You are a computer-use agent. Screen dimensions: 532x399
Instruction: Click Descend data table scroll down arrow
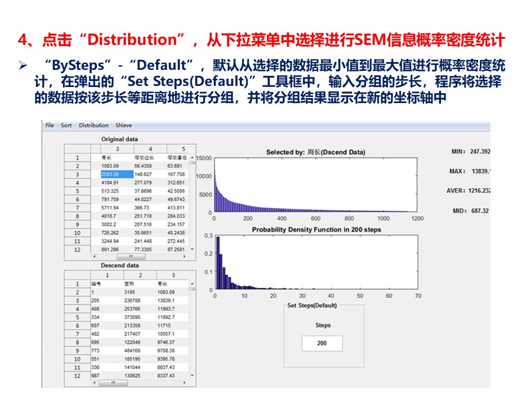click(x=192, y=376)
